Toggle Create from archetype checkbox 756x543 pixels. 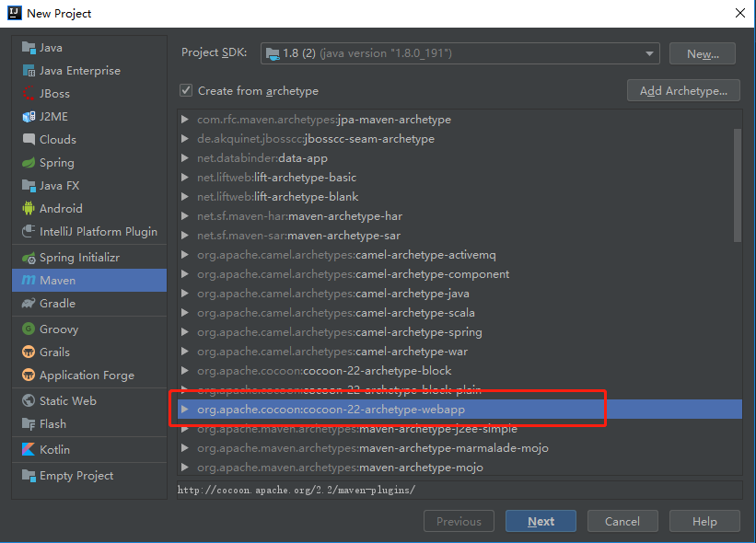pos(186,90)
